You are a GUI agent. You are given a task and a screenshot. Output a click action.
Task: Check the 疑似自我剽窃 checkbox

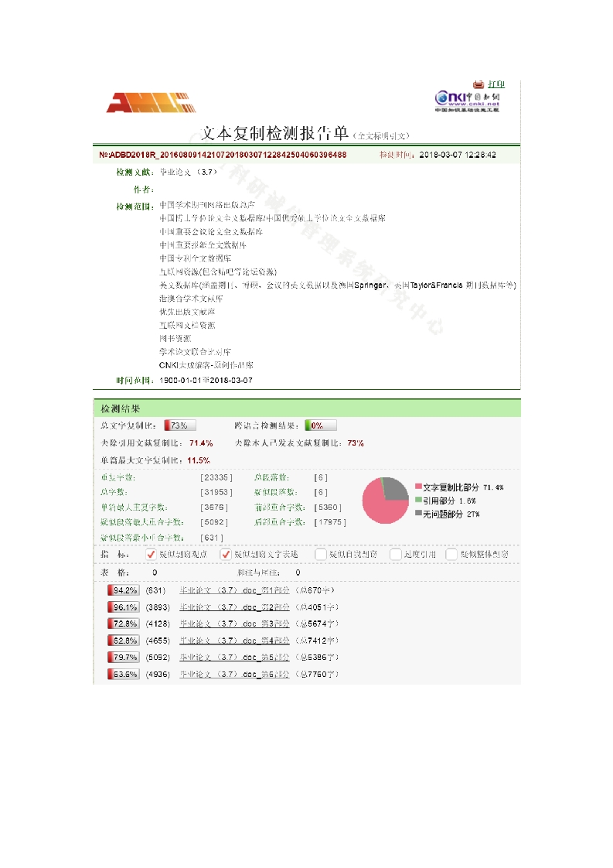pos(321,554)
